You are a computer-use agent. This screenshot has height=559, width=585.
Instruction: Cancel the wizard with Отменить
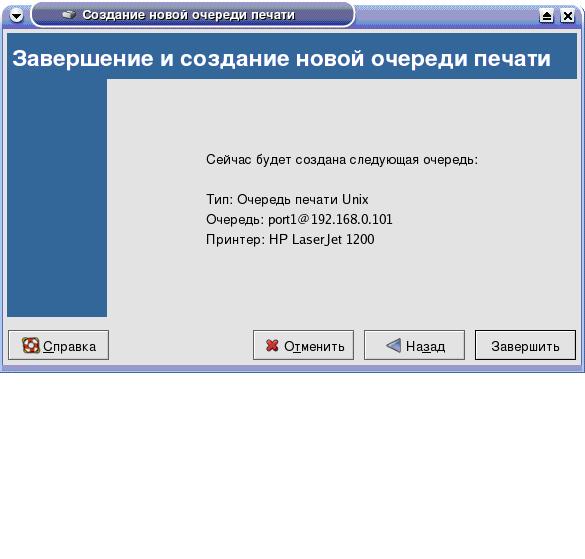pyautogui.click(x=303, y=345)
